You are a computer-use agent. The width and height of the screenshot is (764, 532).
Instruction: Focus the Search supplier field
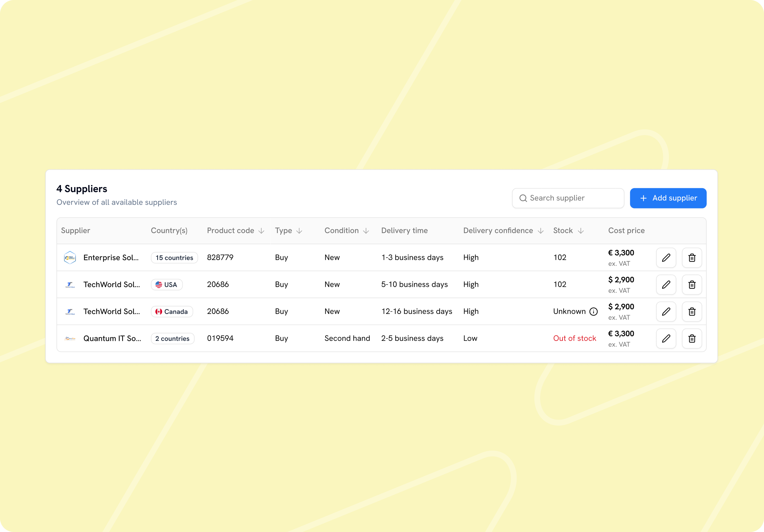pyautogui.click(x=568, y=198)
